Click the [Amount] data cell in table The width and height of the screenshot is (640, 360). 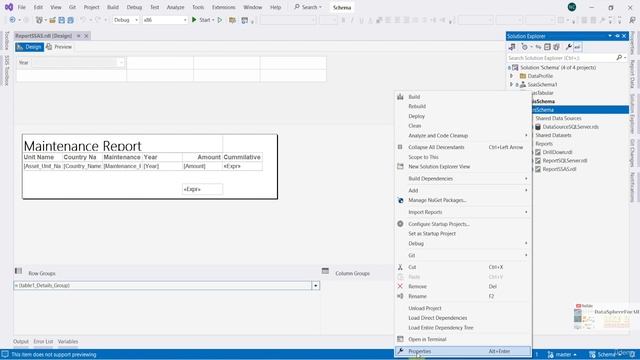click(202, 166)
